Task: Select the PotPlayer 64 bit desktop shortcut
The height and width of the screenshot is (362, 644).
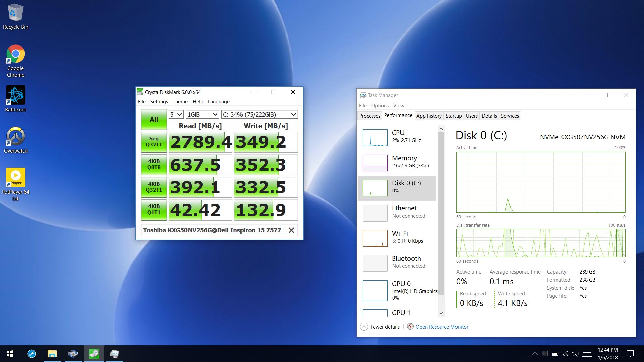Action: tap(15, 184)
